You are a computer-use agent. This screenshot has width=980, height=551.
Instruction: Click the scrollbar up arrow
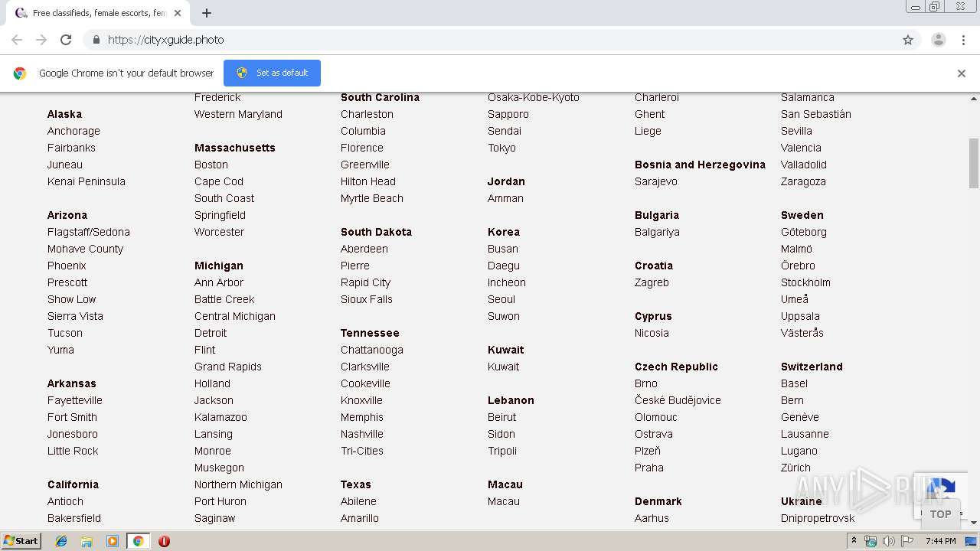point(974,99)
